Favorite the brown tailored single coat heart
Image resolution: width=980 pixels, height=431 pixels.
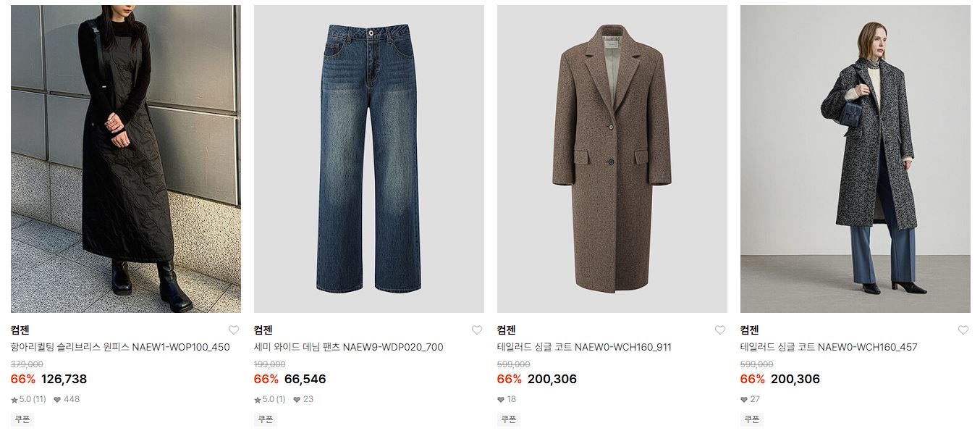click(719, 330)
